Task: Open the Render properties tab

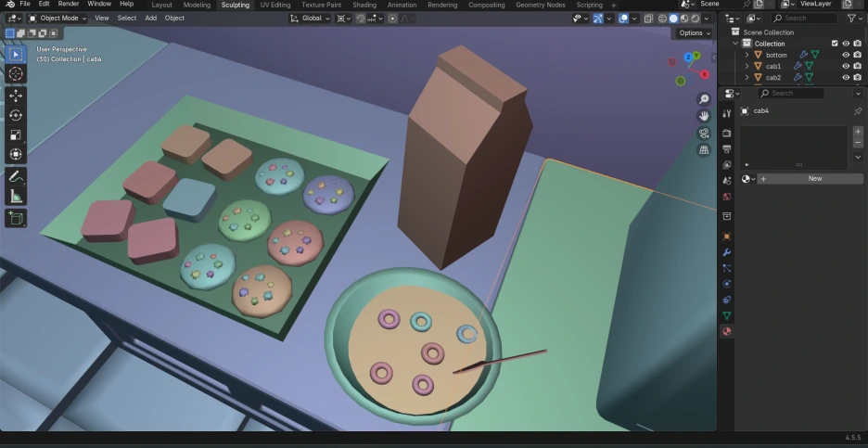Action: pos(727,133)
